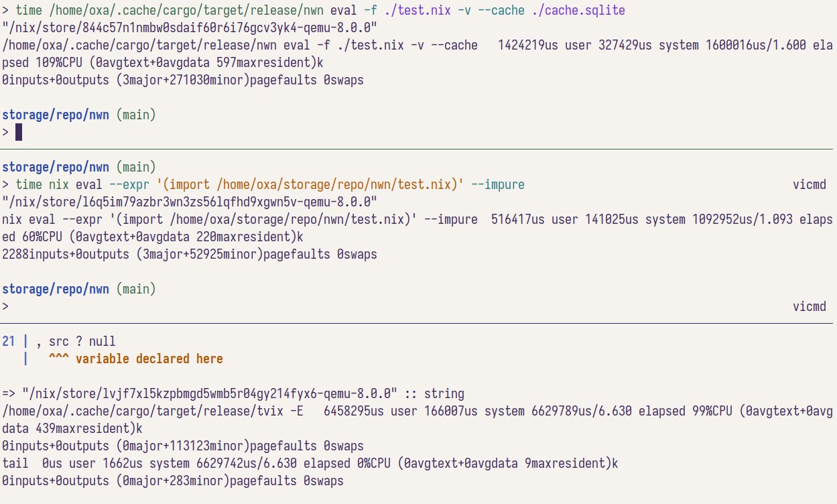This screenshot has height=504, width=837.
Task: Click '2288inputs+0outputs' text
Action: tap(66, 254)
